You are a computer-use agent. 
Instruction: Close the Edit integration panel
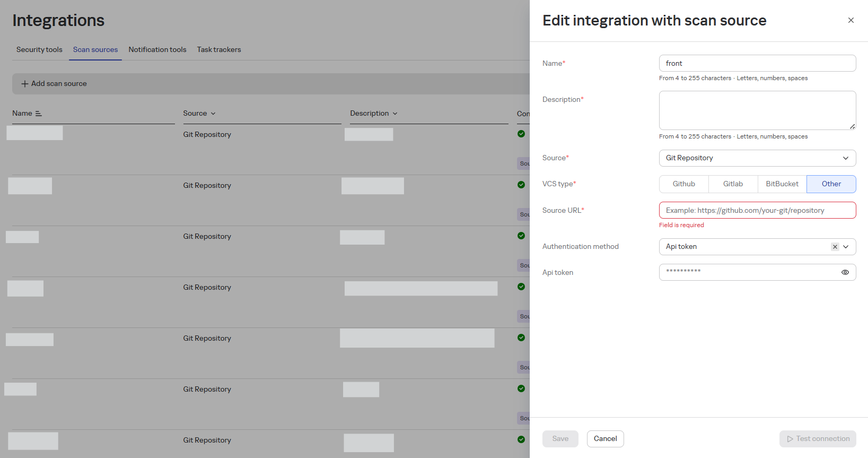(851, 20)
